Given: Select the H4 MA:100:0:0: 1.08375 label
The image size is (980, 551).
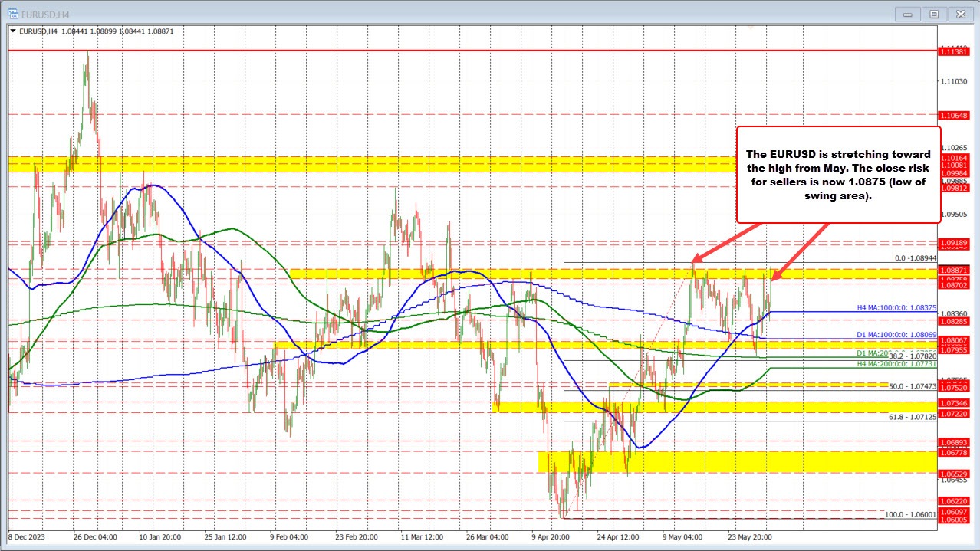Looking at the screenshot, I should 896,307.
